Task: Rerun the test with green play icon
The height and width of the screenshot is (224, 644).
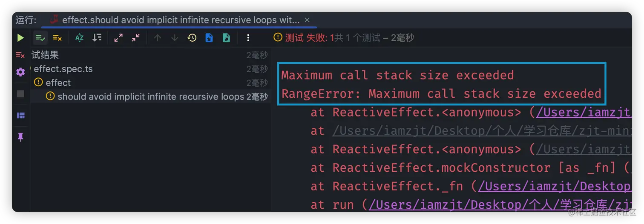Action: 20,38
